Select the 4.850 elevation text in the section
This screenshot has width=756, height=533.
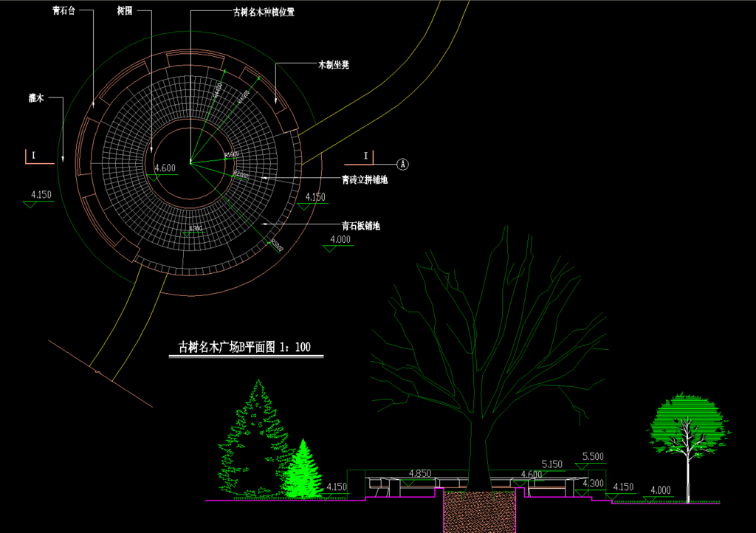point(420,473)
